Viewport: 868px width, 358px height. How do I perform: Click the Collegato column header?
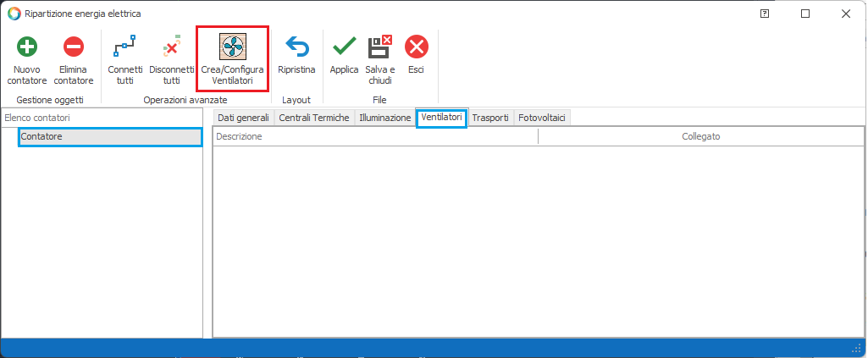[x=700, y=136]
